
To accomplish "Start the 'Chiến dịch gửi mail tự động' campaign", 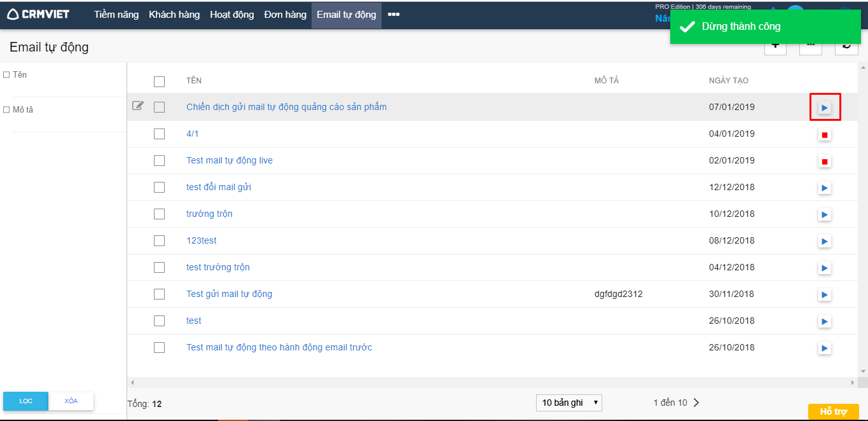I will pyautogui.click(x=824, y=107).
